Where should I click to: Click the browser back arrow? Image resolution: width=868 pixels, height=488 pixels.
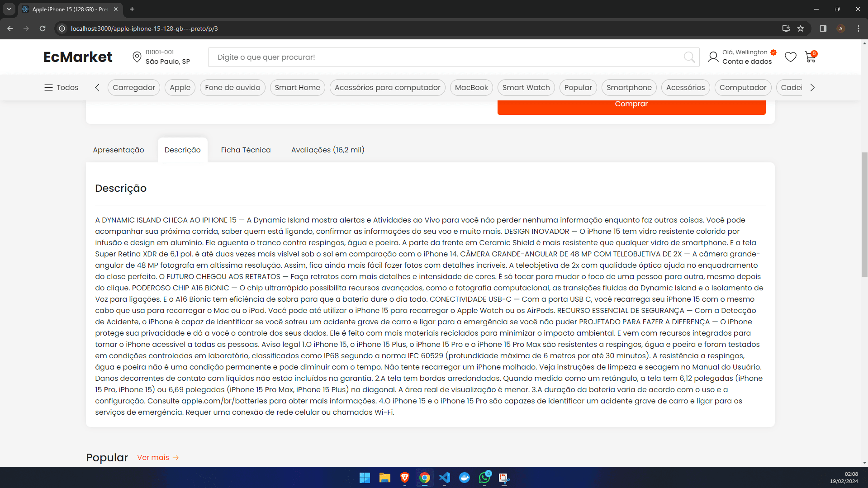[x=10, y=28]
